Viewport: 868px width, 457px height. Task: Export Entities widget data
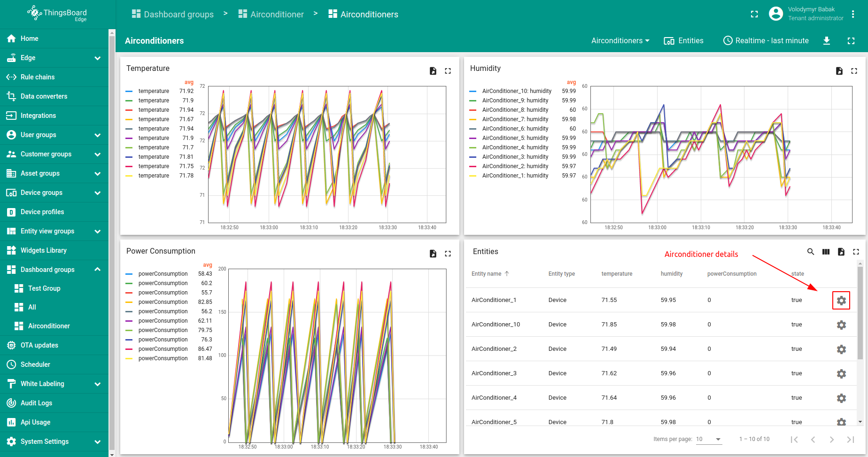pyautogui.click(x=841, y=252)
